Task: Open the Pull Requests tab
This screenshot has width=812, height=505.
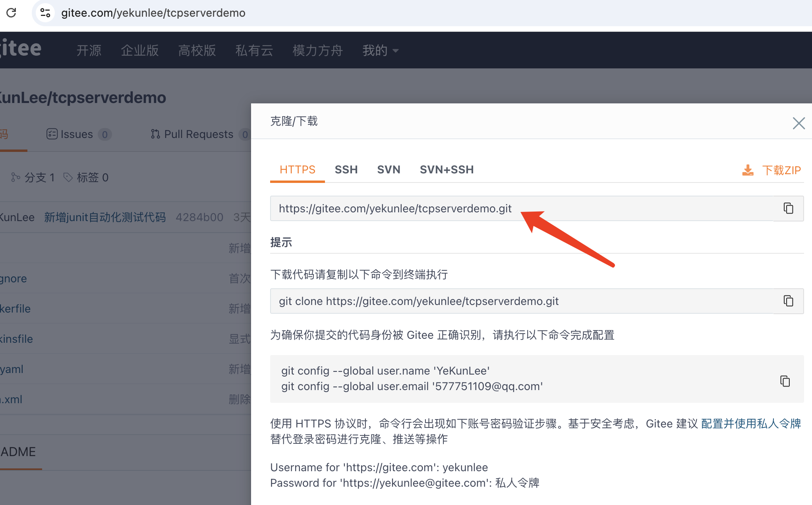Action: [x=198, y=134]
